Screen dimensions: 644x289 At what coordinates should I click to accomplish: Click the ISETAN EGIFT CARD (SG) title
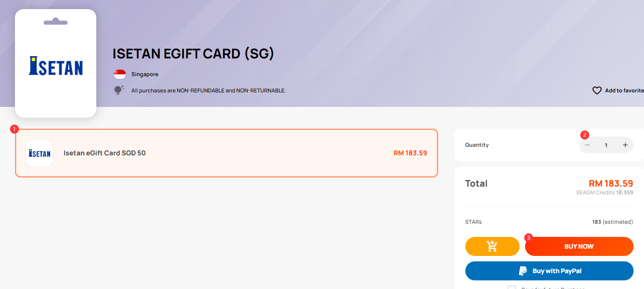[x=194, y=53]
